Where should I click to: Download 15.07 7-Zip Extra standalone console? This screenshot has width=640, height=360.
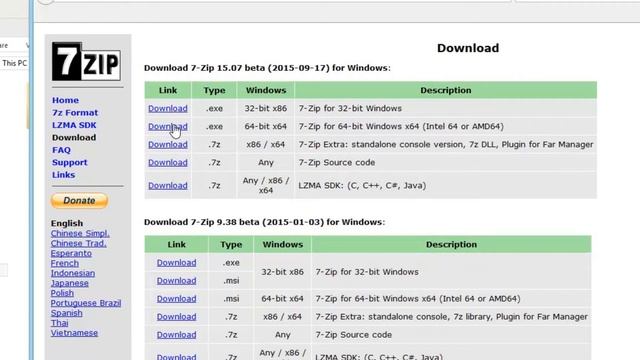(x=168, y=144)
